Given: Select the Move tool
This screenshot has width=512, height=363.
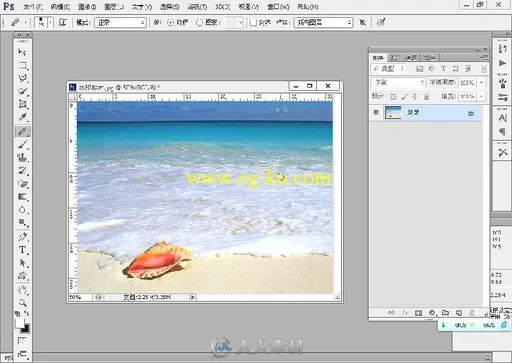Looking at the screenshot, I should (x=22, y=52).
